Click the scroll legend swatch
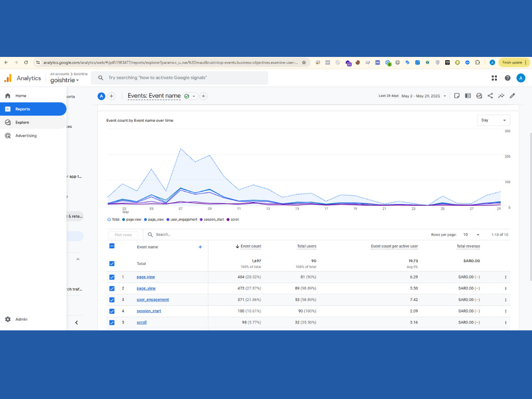Image resolution: width=532 pixels, height=399 pixels. tap(228, 220)
